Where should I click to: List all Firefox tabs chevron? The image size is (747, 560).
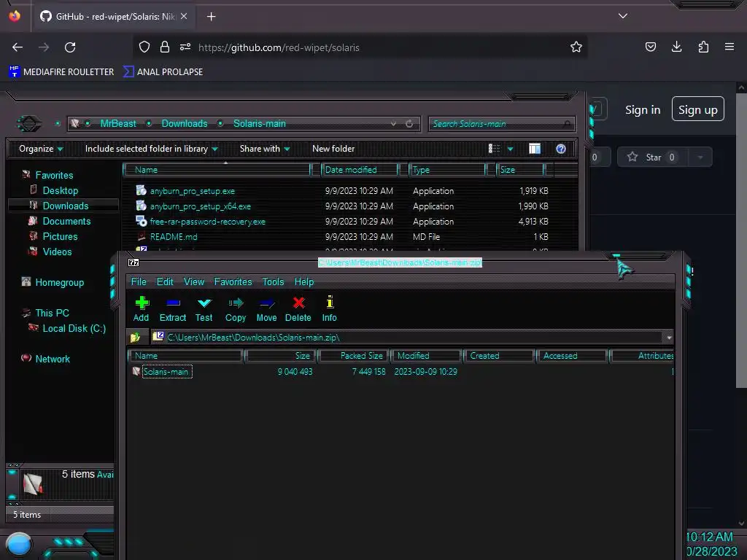tap(623, 16)
